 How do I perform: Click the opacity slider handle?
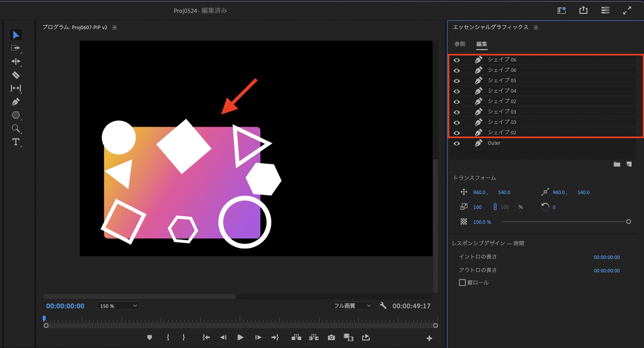pyautogui.click(x=628, y=222)
